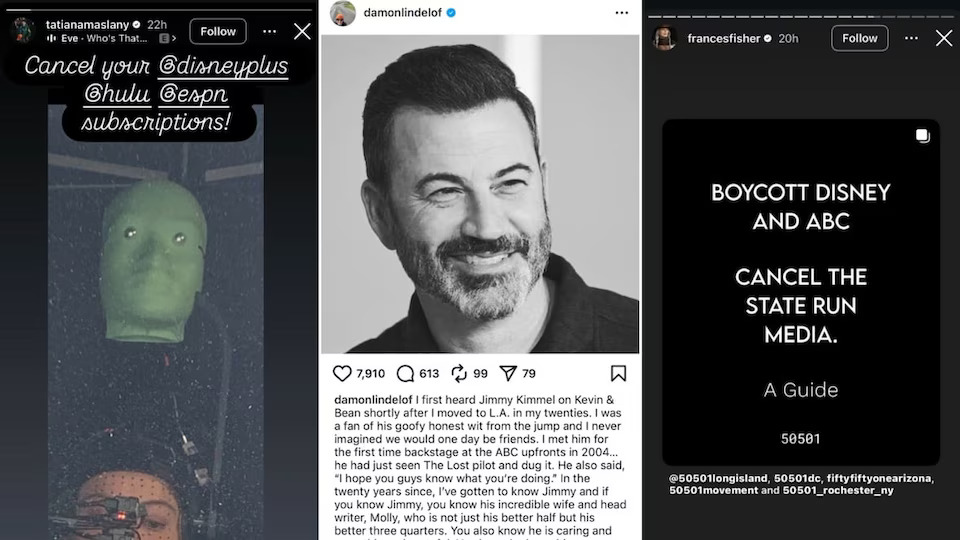This screenshot has height=540, width=960.
Task: Open the multi-image carousel icon on Boycott Disney card
Action: coord(923,136)
